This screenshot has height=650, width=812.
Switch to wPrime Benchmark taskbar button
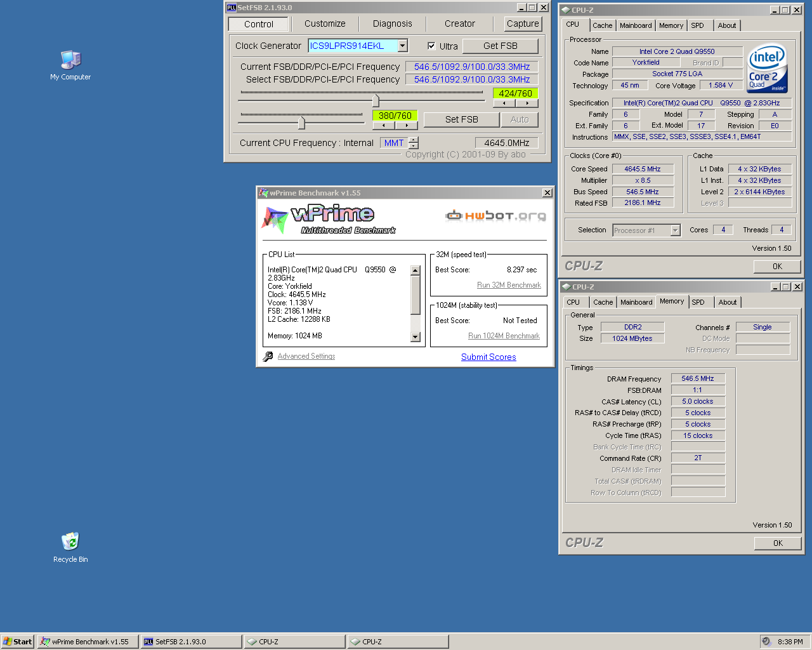tap(88, 642)
